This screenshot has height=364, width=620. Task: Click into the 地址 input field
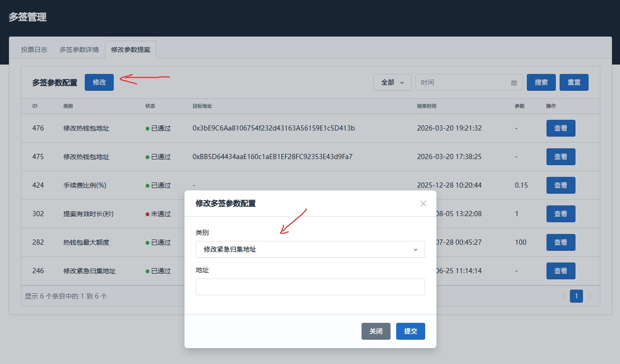tap(310, 287)
